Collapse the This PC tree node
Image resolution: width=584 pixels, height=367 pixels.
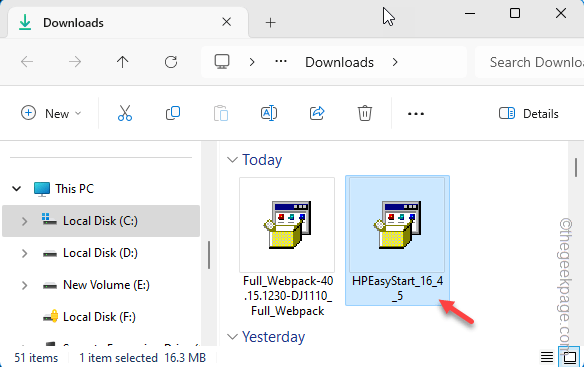[x=17, y=189]
